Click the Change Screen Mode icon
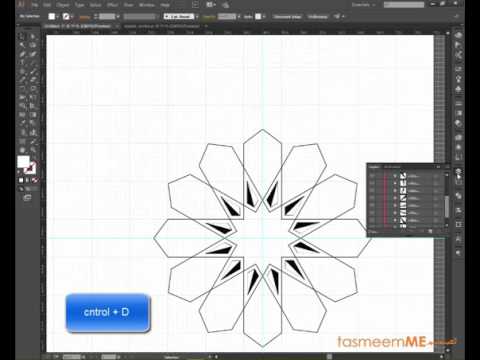The width and height of the screenshot is (480, 360). pyautogui.click(x=27, y=198)
